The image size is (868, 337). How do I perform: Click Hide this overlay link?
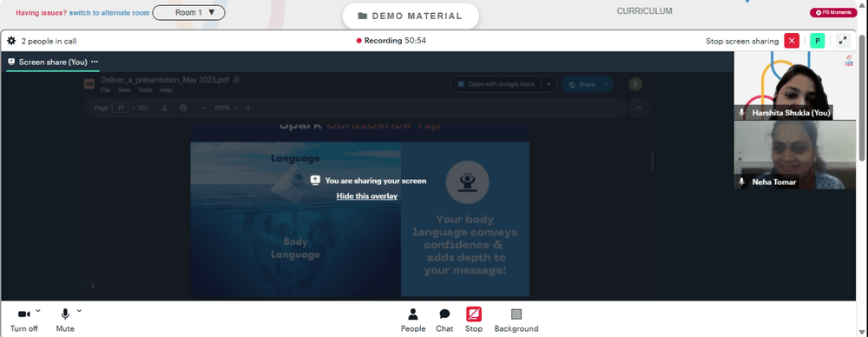367,196
